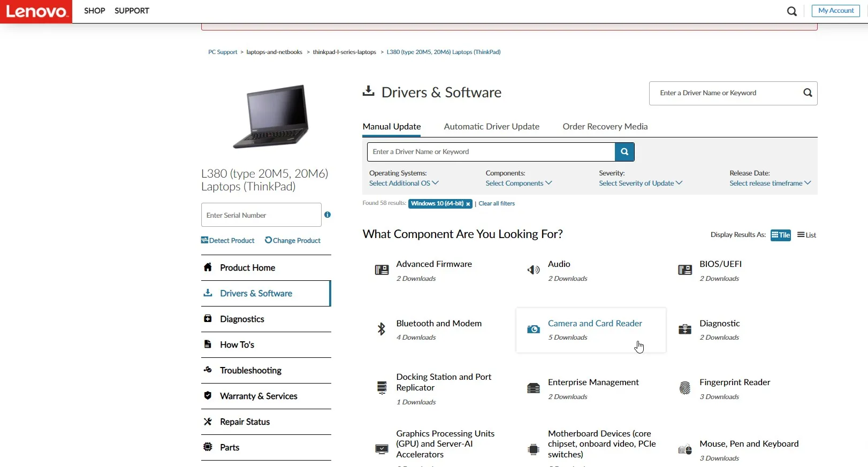
Task: Click Detect Product link
Action: coord(228,241)
